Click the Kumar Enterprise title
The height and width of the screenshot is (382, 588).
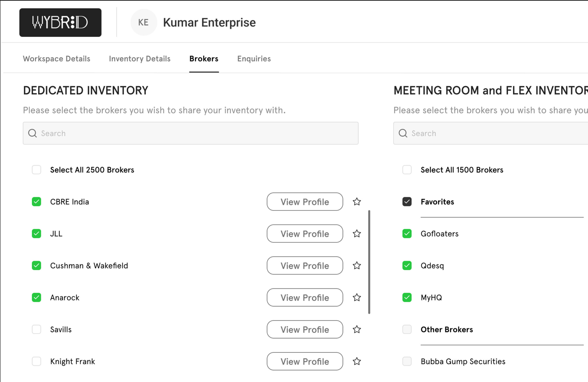pyautogui.click(x=209, y=23)
